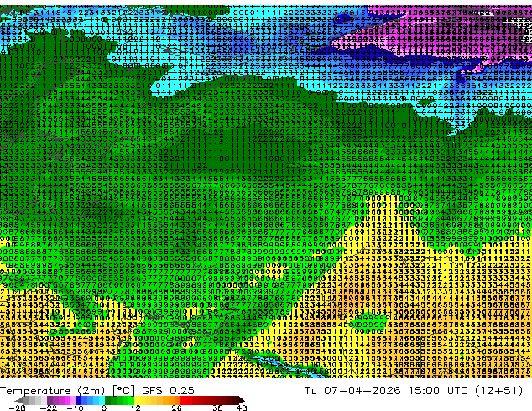The image size is (532, 411).
Task: Click the date 'Tu 07-04-2026'
Action: [352, 391]
